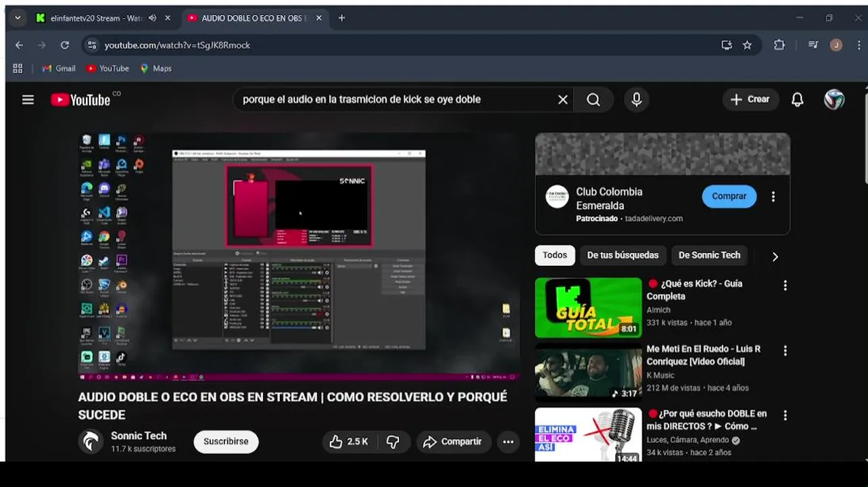Open the ¿Qué es Kick? video thumbnail

[588, 308]
